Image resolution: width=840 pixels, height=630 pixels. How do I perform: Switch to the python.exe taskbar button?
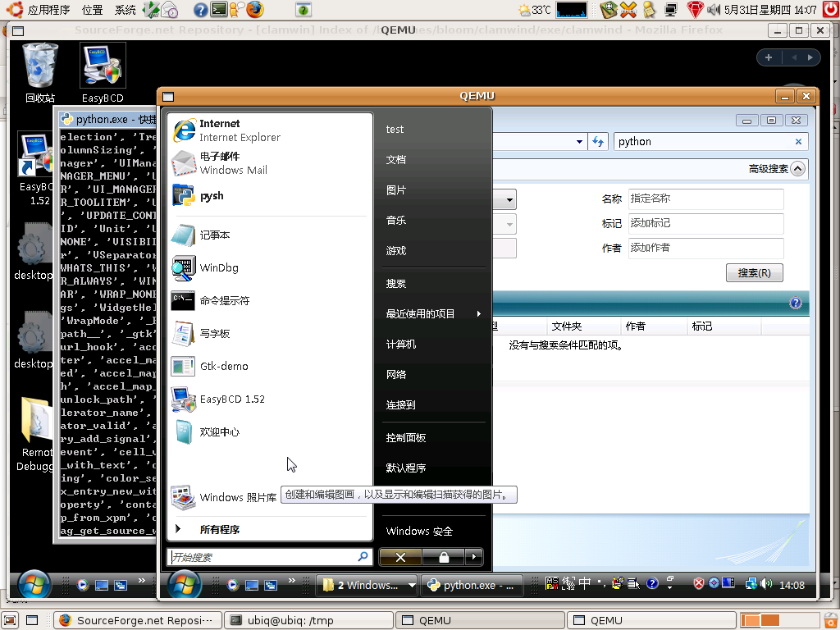point(473,585)
